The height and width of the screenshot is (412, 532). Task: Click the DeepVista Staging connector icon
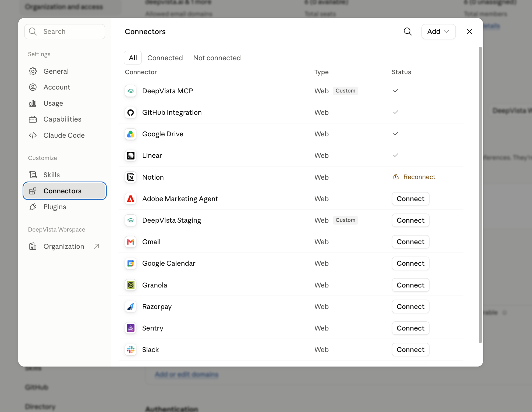131,220
